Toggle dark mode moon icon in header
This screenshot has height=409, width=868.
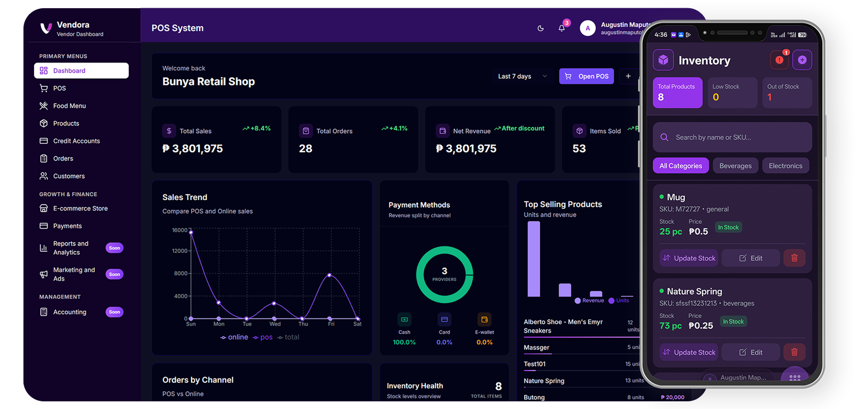[x=540, y=28]
